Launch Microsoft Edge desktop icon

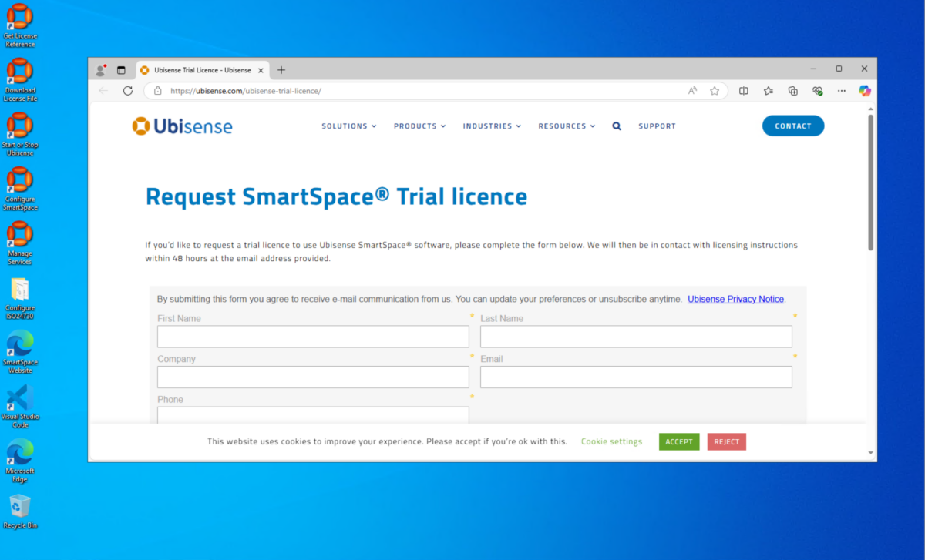pyautogui.click(x=20, y=459)
